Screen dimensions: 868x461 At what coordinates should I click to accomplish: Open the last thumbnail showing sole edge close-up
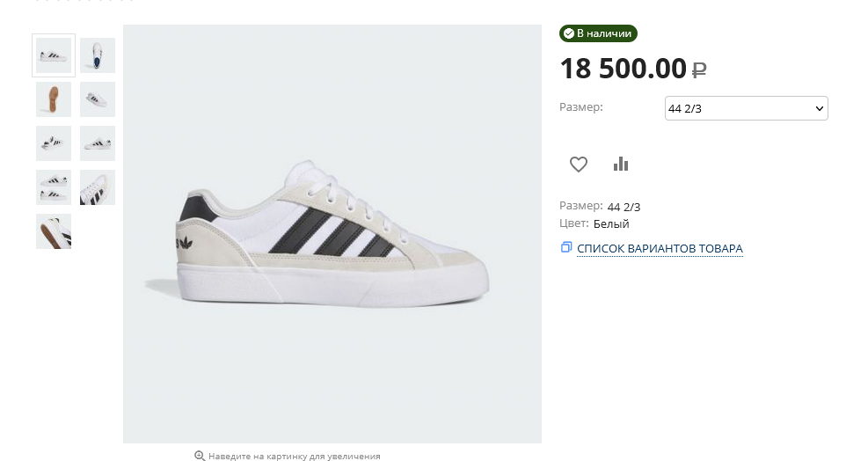54,231
